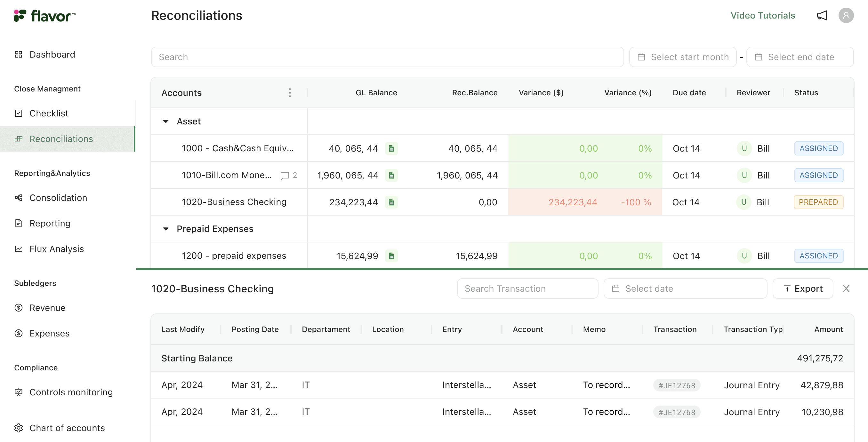The image size is (868, 442).
Task: Open spreadsheet attachment for 1020-Business Checking
Action: pos(391,202)
